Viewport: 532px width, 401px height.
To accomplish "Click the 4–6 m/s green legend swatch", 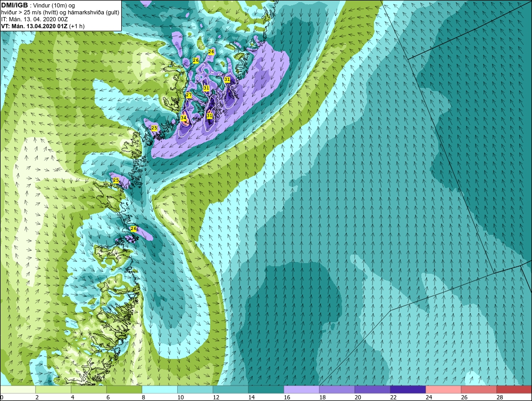I will (x=88, y=389).
